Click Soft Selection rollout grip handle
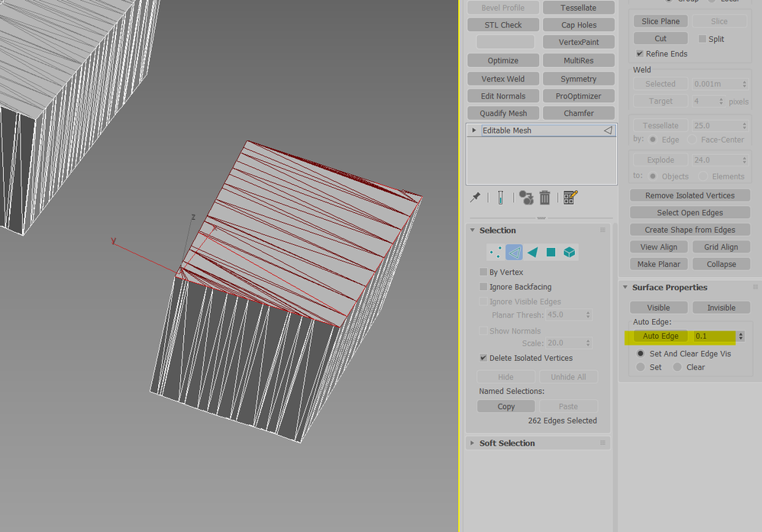Image resolution: width=762 pixels, height=532 pixels. [x=602, y=443]
